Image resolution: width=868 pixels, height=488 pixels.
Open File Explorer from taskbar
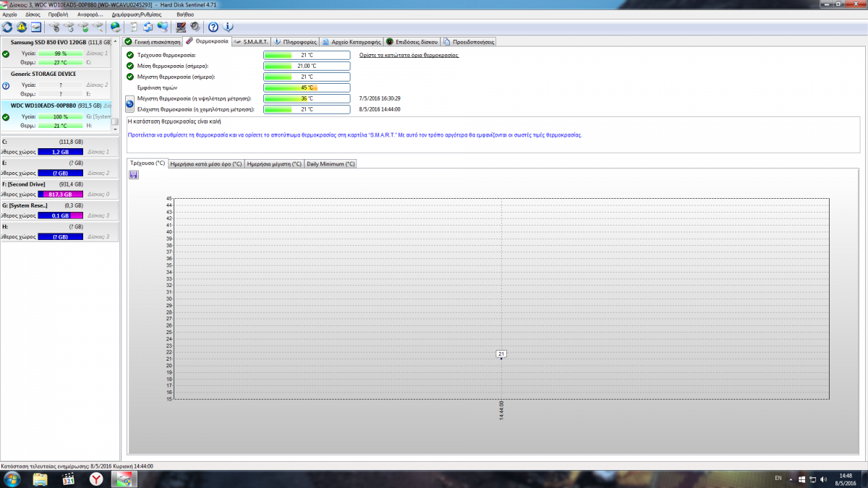pyautogui.click(x=40, y=479)
